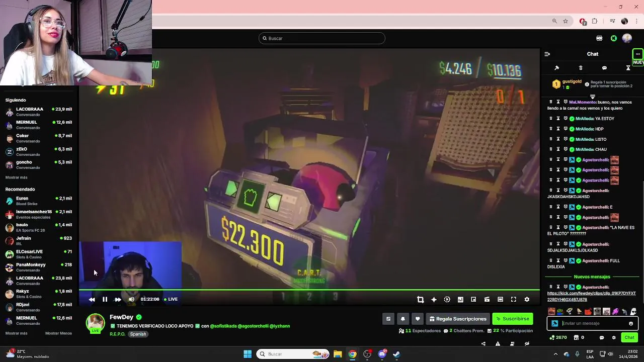The width and height of the screenshot is (644, 362).
Task: Toggle theater mode icon
Action: click(x=500, y=299)
